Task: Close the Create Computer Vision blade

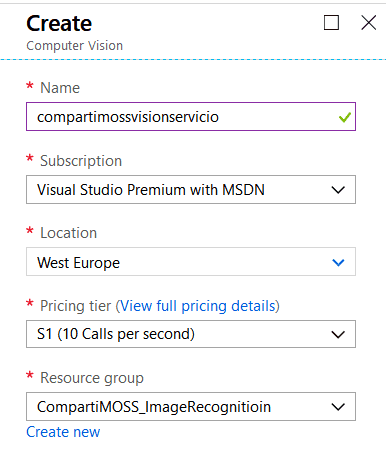Action: (369, 23)
